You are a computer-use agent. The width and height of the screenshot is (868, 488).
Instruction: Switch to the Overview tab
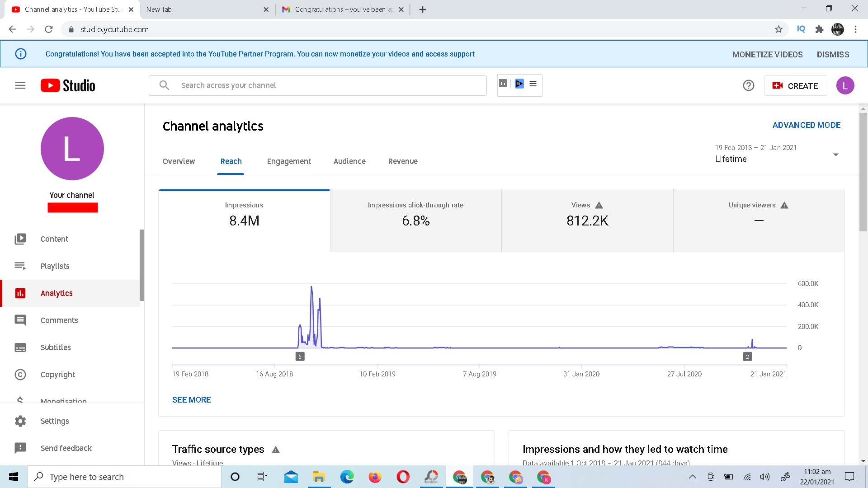pyautogui.click(x=179, y=161)
